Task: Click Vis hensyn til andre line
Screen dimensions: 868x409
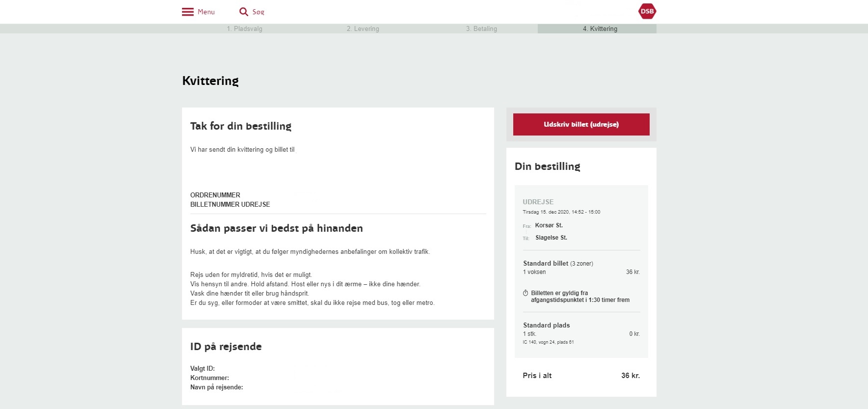Action: tap(305, 284)
